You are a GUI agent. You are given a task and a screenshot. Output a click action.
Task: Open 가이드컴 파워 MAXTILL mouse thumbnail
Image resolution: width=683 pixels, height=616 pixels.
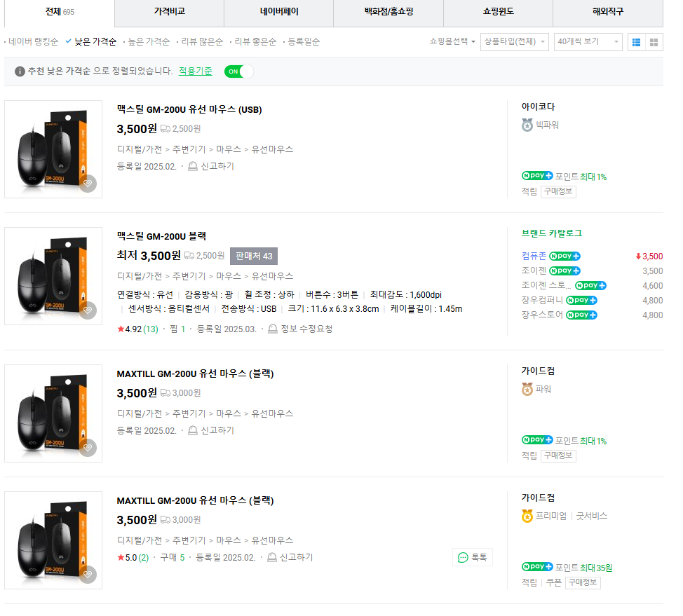click(53, 413)
